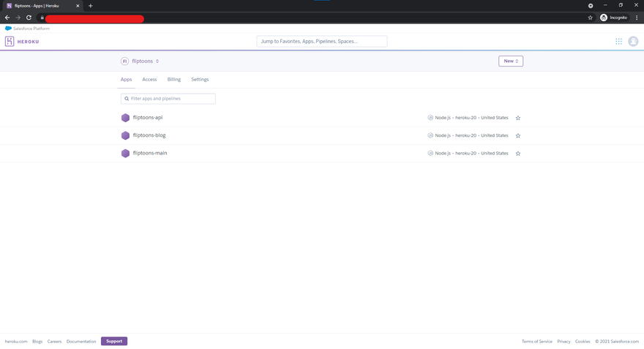Open the New dropdown button
644x349 pixels.
click(511, 61)
